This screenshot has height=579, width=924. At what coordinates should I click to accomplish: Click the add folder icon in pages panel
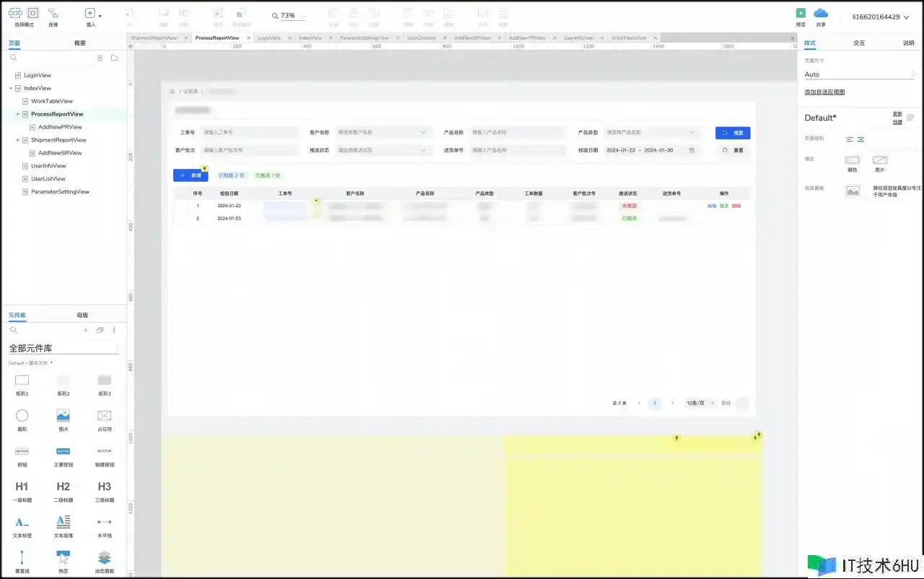click(x=114, y=58)
